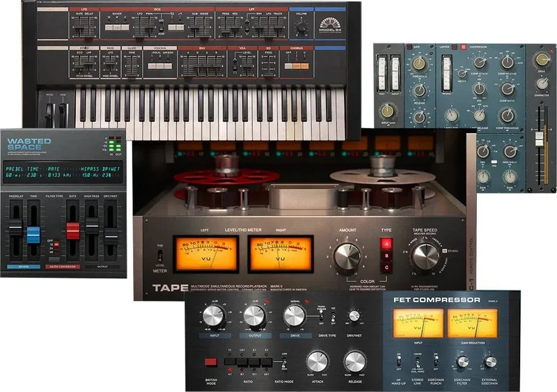Image resolution: width=557 pixels, height=392 pixels.
Task: Turn the Tape Amount knob
Action: [x=347, y=257]
